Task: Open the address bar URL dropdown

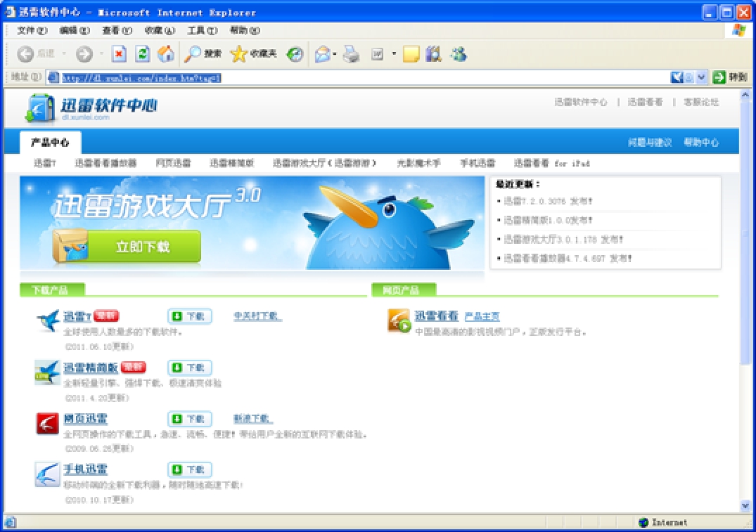Action: coord(702,77)
